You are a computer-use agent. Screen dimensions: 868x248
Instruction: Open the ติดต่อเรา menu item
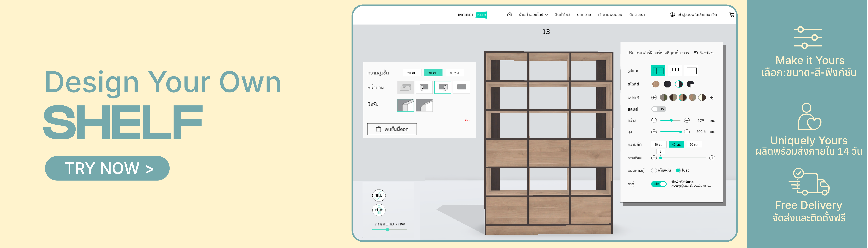point(637,14)
